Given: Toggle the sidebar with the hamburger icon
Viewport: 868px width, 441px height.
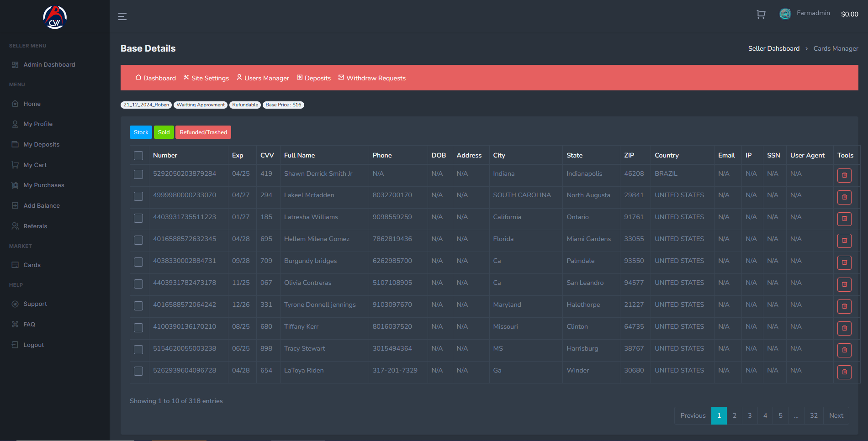Looking at the screenshot, I should click(x=122, y=16).
